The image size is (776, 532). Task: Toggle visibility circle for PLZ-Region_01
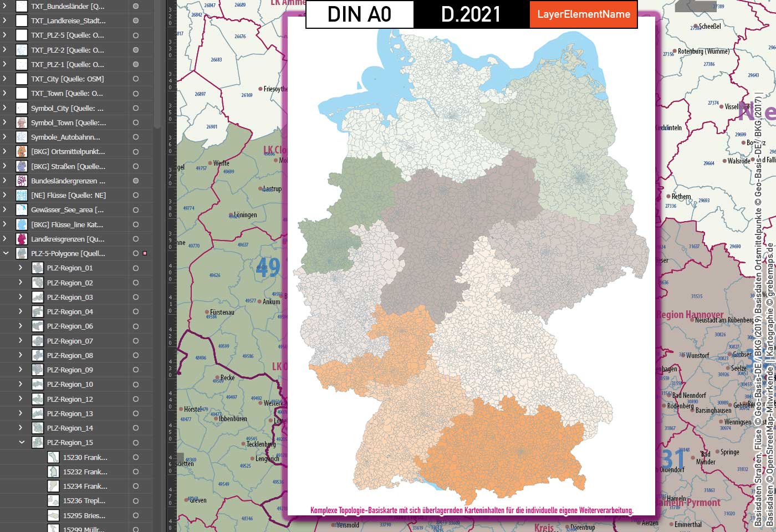pos(136,268)
